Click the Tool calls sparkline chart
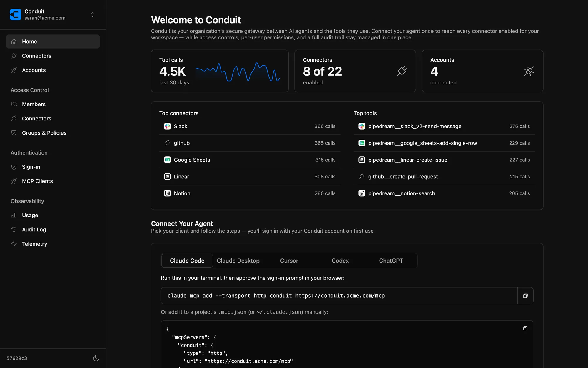 pyautogui.click(x=238, y=72)
